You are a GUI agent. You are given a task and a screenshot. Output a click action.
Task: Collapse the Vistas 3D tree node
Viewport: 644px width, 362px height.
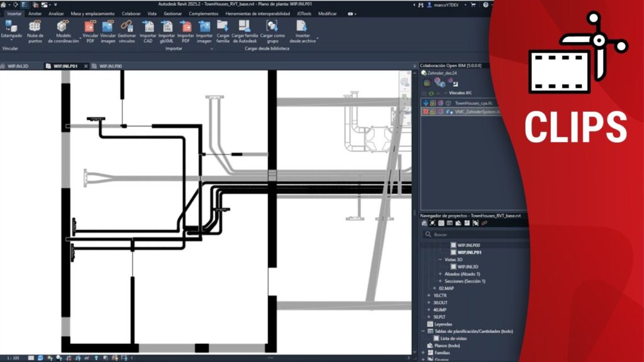click(x=440, y=260)
